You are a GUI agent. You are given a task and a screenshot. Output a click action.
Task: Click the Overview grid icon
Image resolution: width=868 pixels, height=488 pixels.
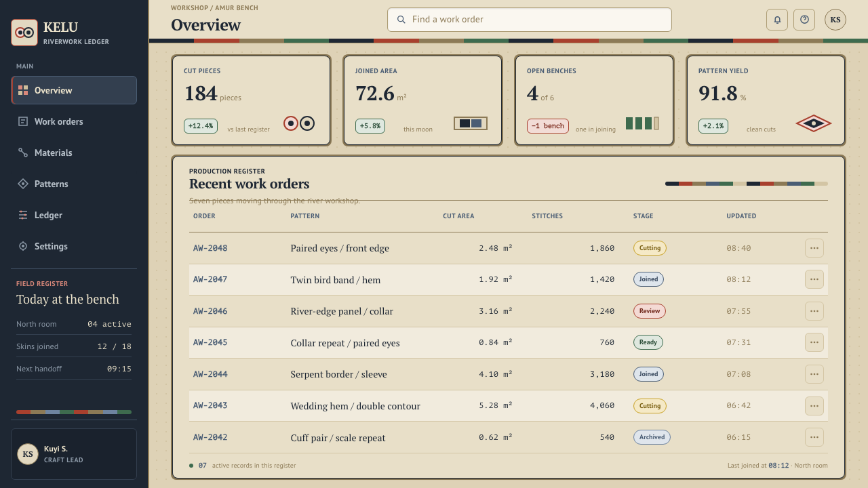pos(23,90)
